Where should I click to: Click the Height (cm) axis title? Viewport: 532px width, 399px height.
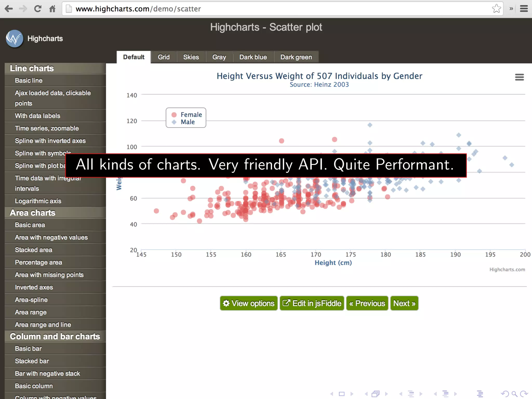pos(333,263)
